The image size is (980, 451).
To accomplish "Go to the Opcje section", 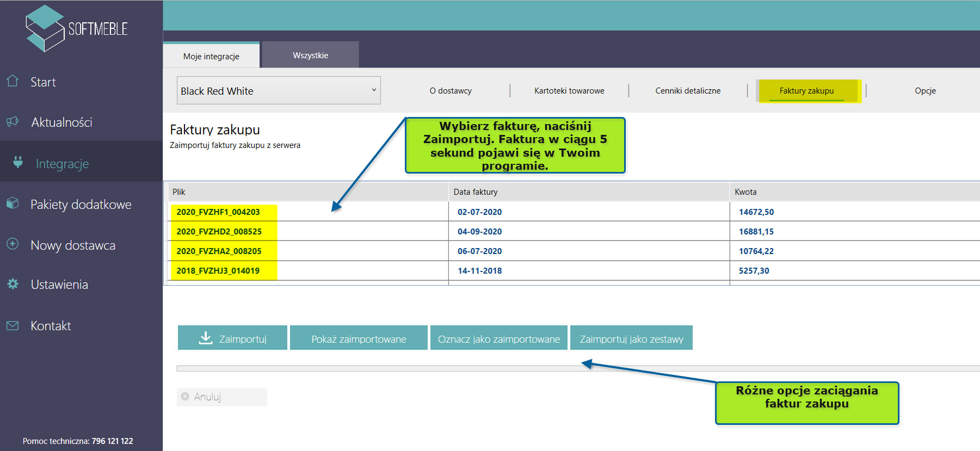I will click(x=925, y=91).
